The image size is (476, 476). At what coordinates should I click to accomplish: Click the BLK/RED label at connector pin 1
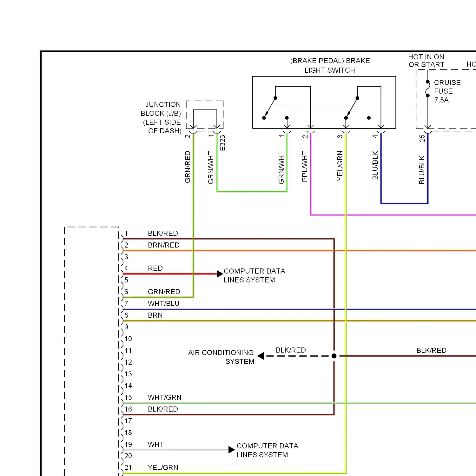(163, 233)
